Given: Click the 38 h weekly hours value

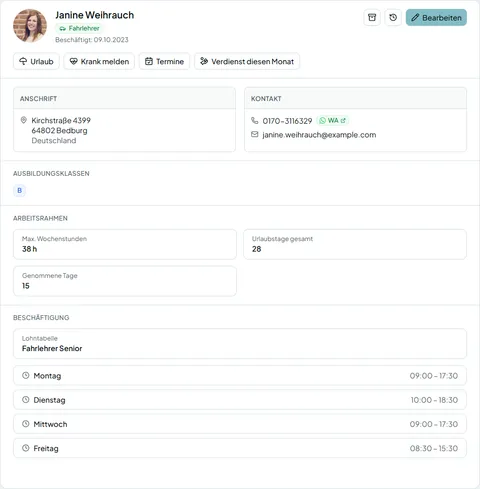Looking at the screenshot, I should (30, 249).
